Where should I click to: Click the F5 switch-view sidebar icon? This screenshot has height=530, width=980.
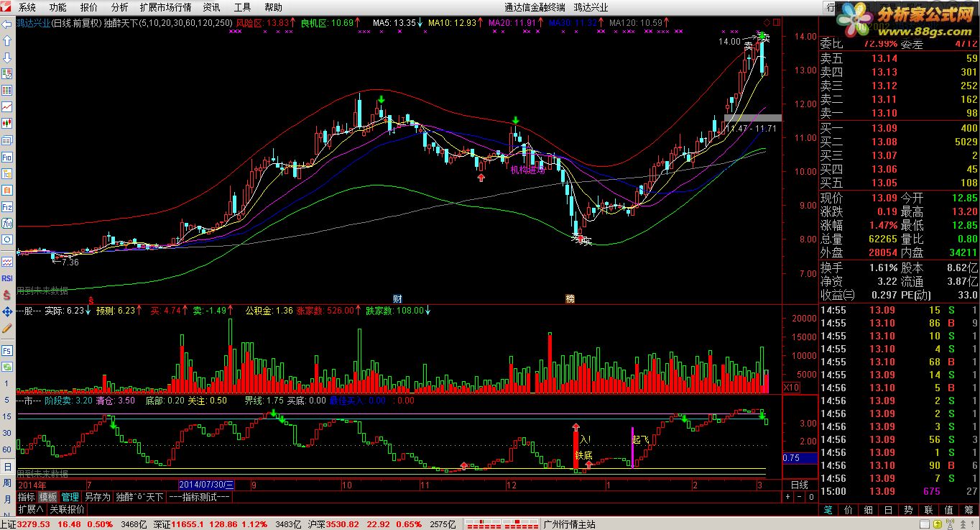(x=6, y=350)
